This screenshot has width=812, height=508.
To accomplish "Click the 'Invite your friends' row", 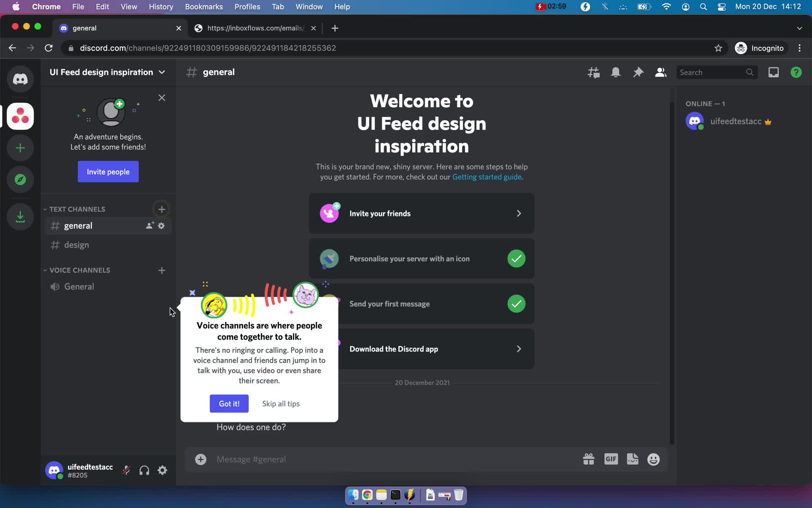I will [x=421, y=213].
